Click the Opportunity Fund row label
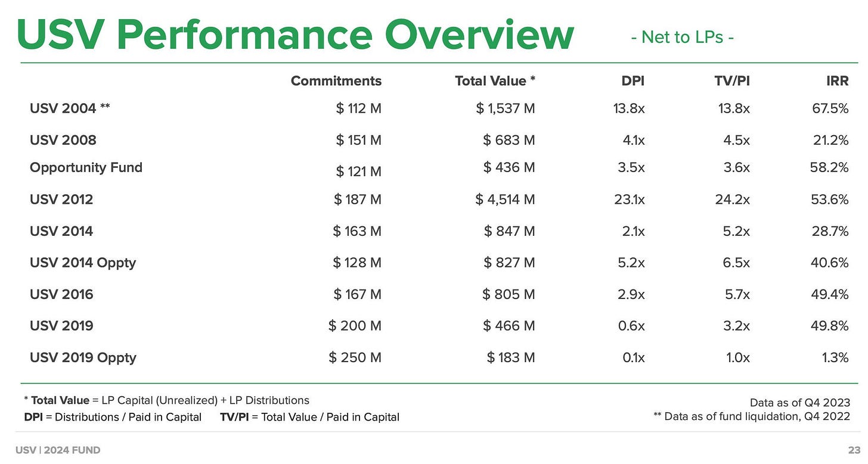The width and height of the screenshot is (868, 464). pyautogui.click(x=86, y=167)
